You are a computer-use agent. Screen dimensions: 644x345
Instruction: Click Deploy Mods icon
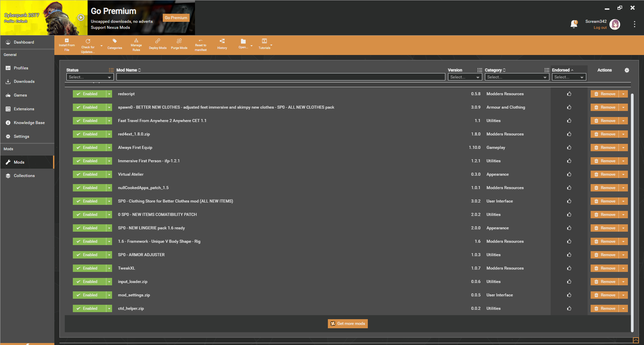[x=158, y=44]
